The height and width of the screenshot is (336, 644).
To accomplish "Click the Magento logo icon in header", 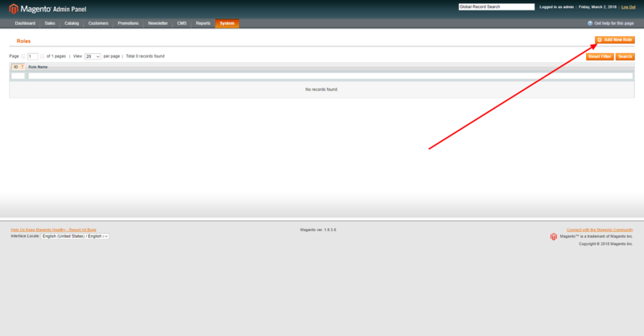I will (14, 9).
